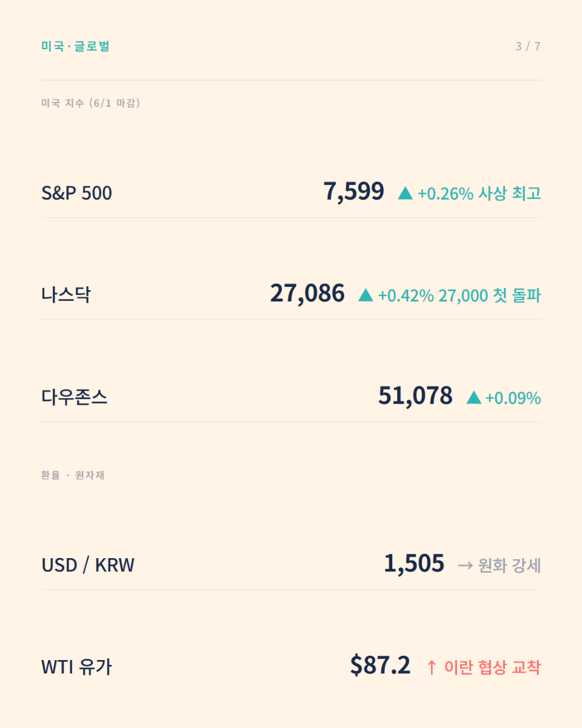Click the red up arrow before 이란 협상 교착

432,667
